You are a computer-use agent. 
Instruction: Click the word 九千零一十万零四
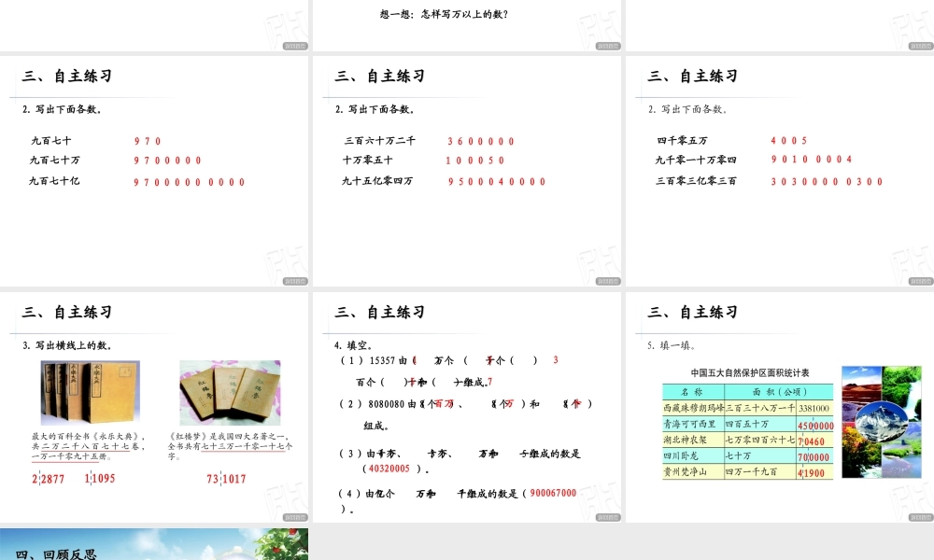coord(696,161)
